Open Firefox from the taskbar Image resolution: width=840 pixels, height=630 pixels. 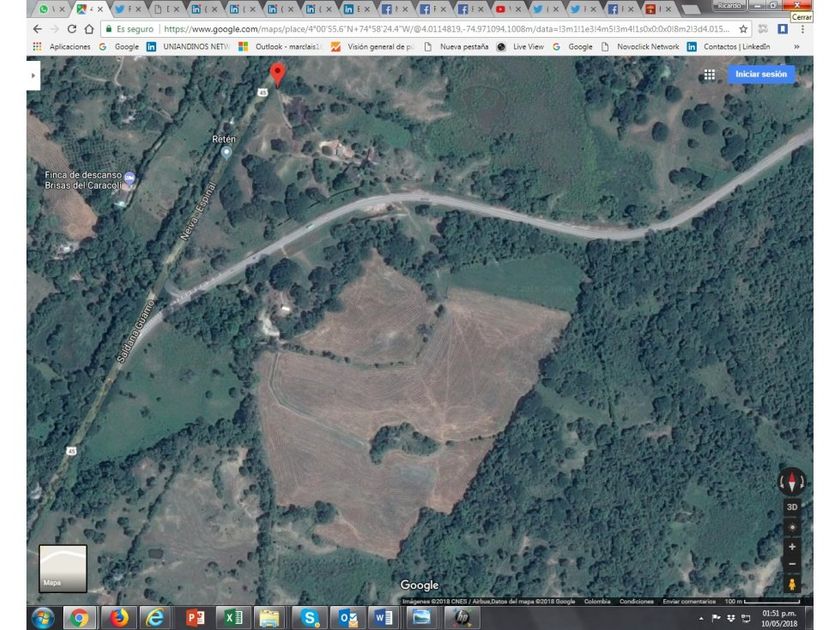(119, 618)
